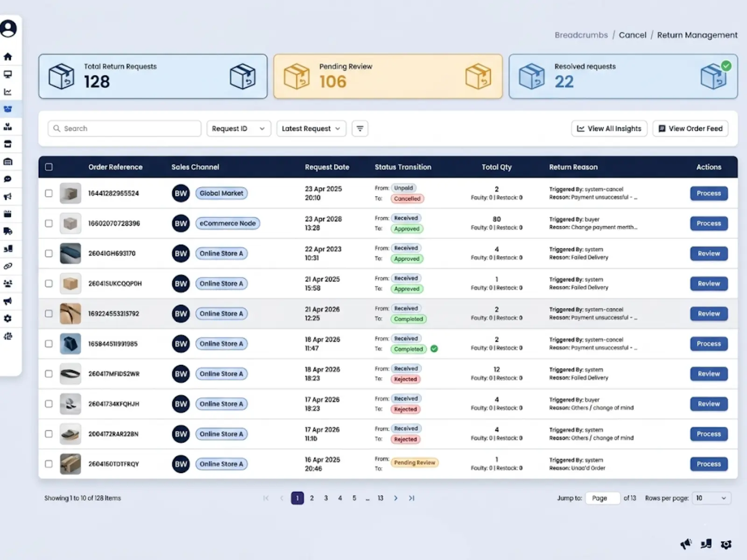Open the filter icon beside Latest Request

(359, 128)
